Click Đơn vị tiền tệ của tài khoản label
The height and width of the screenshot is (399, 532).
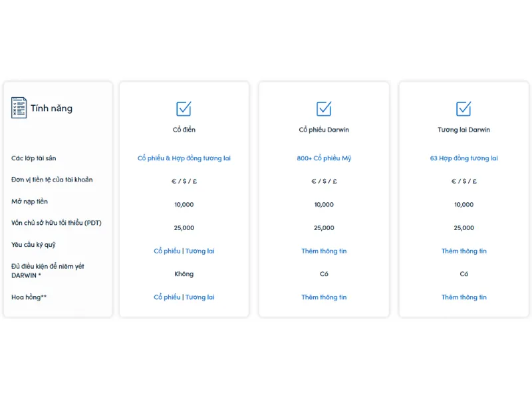pos(52,180)
